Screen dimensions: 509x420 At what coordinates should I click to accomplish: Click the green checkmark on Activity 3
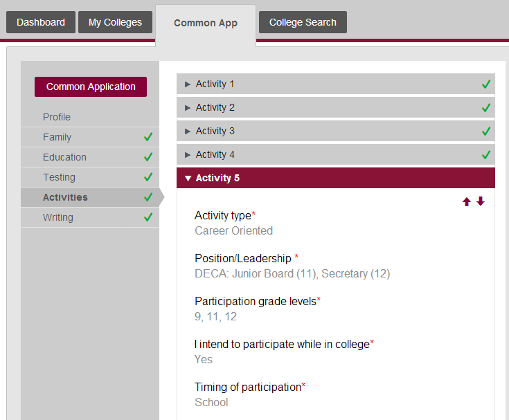click(486, 131)
